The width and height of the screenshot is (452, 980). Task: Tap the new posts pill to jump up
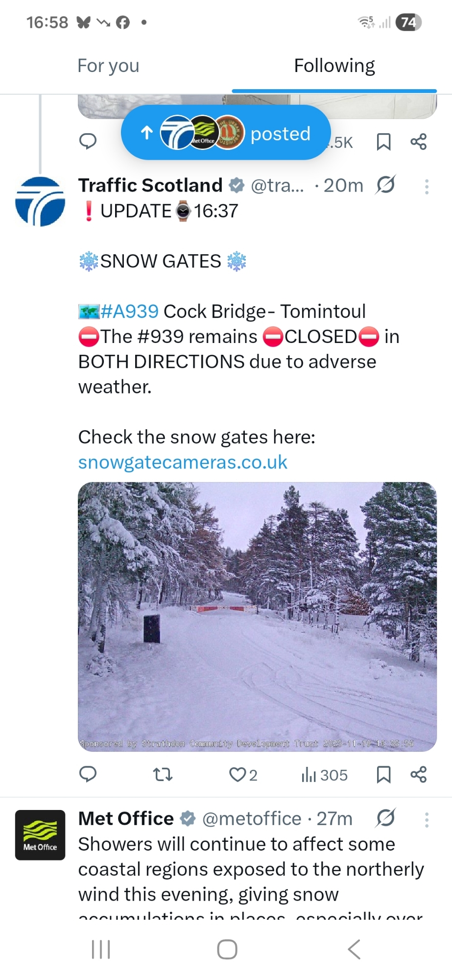point(226,133)
